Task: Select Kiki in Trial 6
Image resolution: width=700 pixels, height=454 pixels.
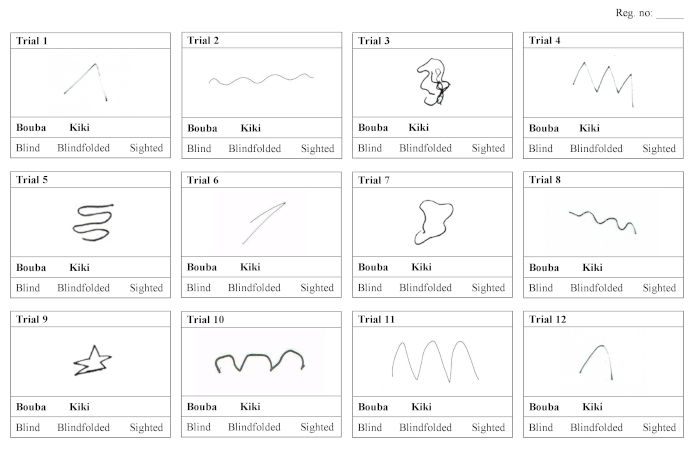Action: tap(250, 267)
